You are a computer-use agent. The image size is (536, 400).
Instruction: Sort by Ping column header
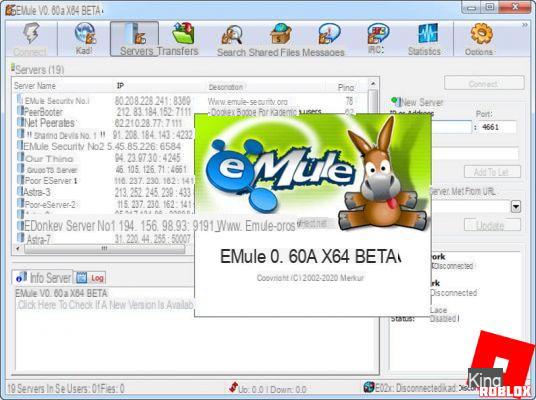coord(346,88)
